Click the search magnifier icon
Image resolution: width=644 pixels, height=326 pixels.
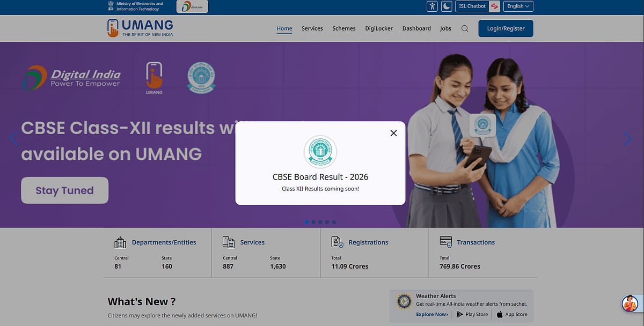click(465, 28)
